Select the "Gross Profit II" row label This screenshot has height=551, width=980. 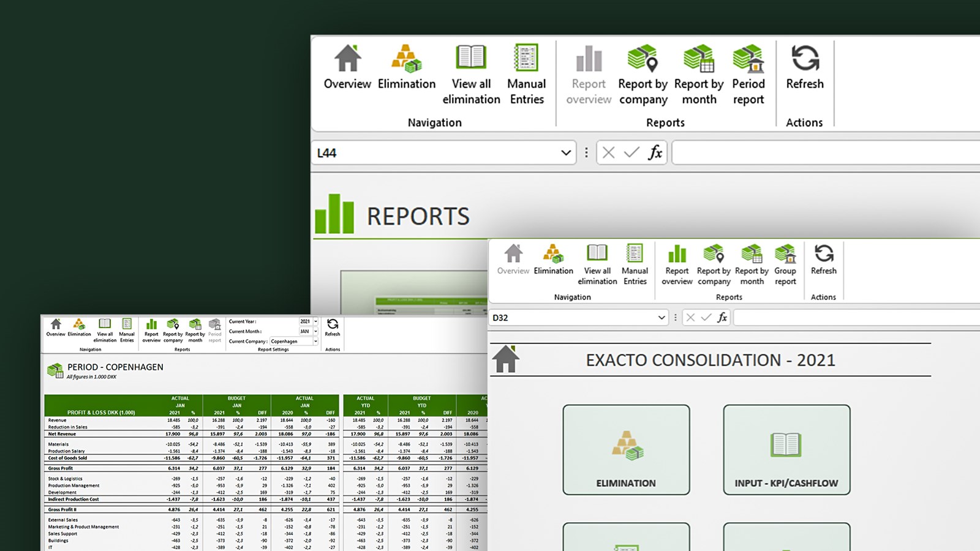pos(62,509)
